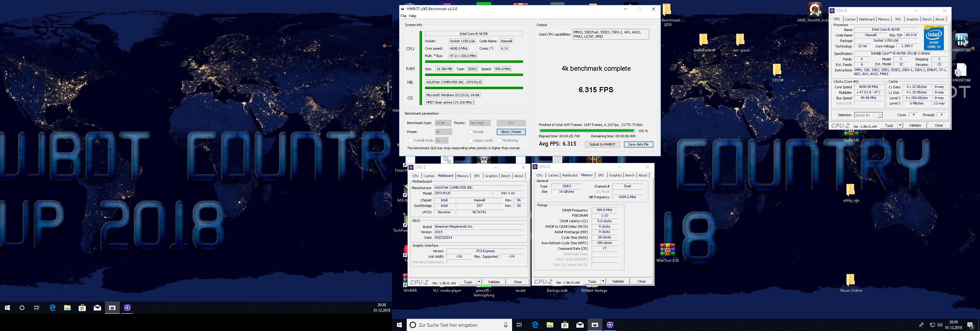The width and height of the screenshot is (980, 331).
Task: Switch to Bench tab in the Memory CPU-Z window
Action: click(630, 175)
